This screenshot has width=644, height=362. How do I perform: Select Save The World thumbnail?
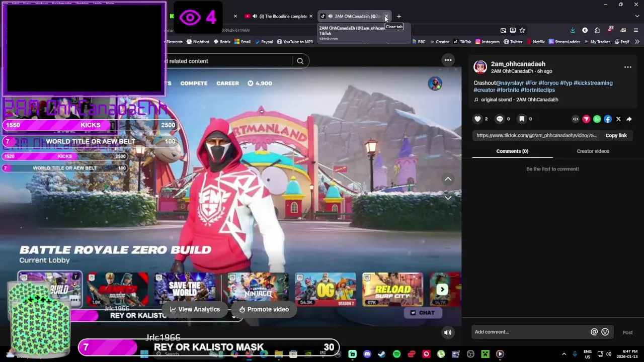[x=185, y=289]
